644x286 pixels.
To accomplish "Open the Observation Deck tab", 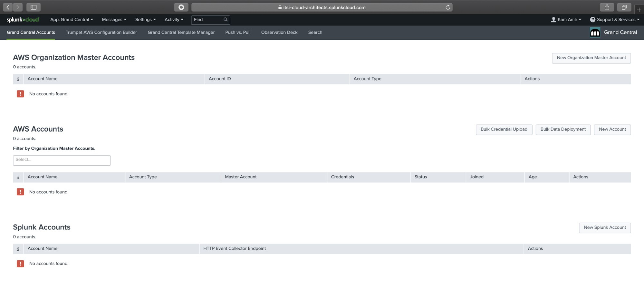I will (x=279, y=32).
